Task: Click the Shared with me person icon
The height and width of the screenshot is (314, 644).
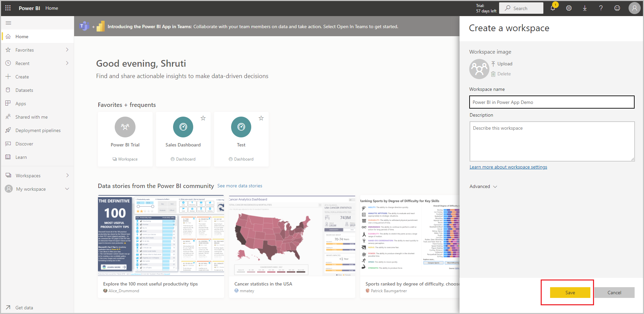Action: coord(8,117)
